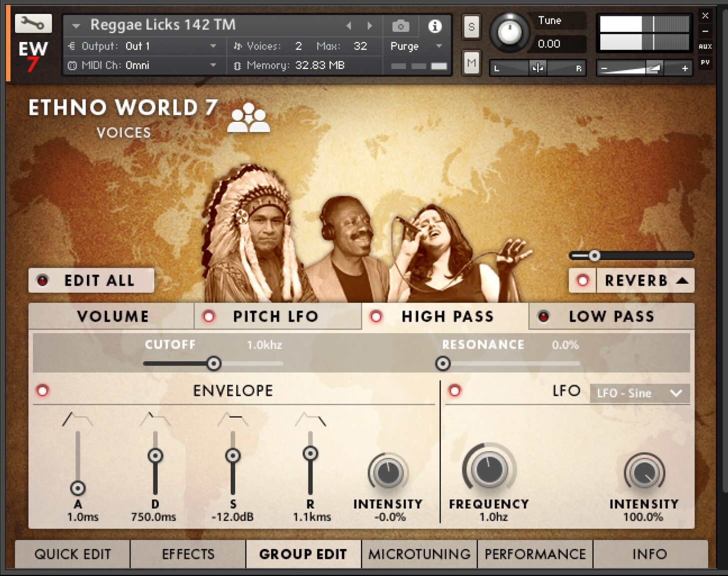Click the Sustain S slider handle
The height and width of the screenshot is (576, 728).
pos(233,456)
